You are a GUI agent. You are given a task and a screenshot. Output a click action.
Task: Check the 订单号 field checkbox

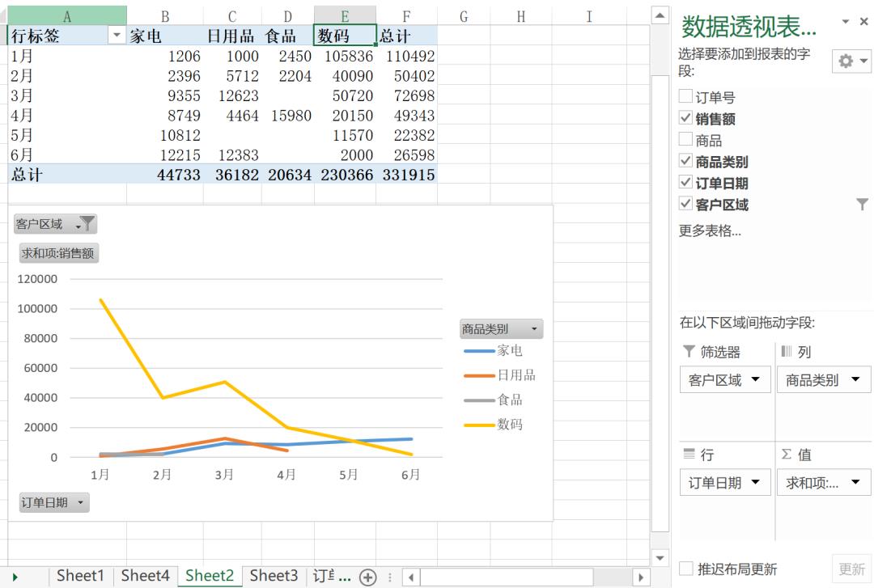pyautogui.click(x=686, y=97)
